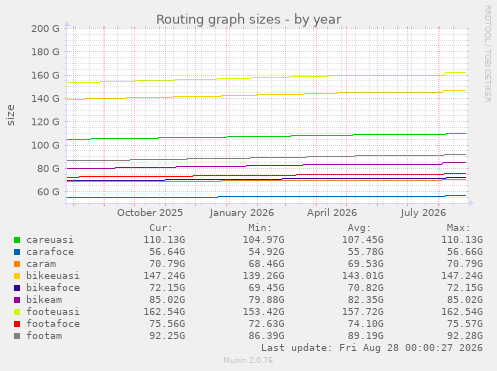Select the carafoce legend label

coord(50,252)
